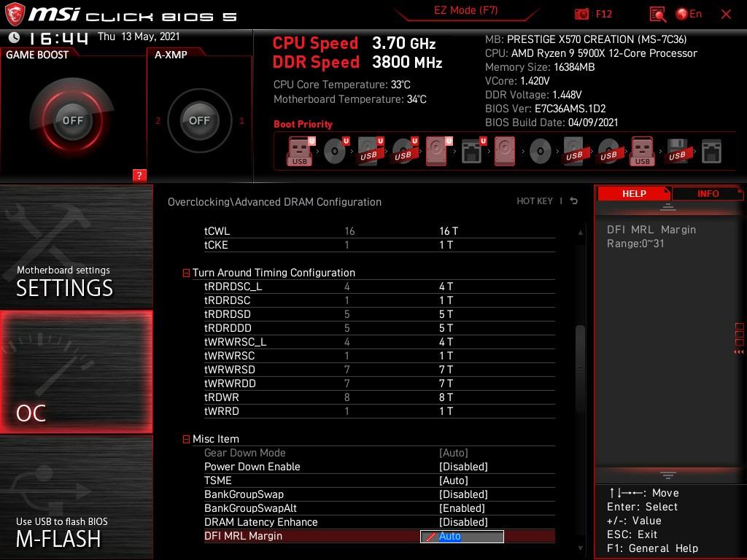Select A-XMP profile 2
This screenshot has height=560, width=747.
pyautogui.click(x=158, y=120)
